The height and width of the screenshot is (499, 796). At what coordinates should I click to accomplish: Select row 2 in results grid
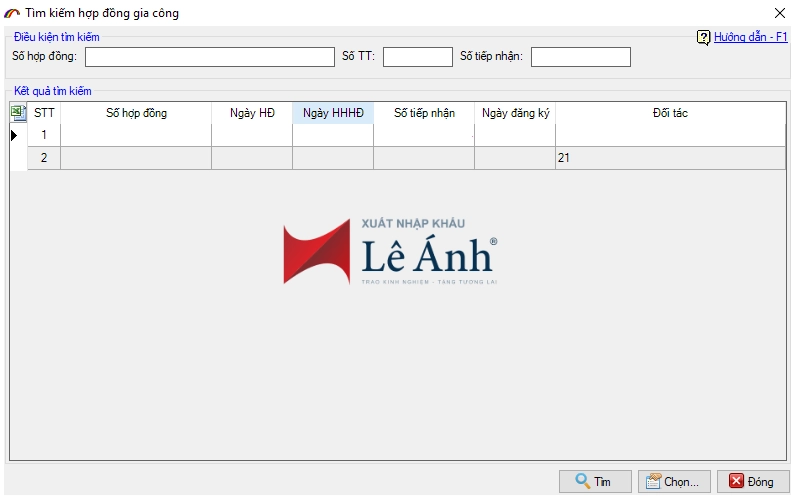[43, 158]
